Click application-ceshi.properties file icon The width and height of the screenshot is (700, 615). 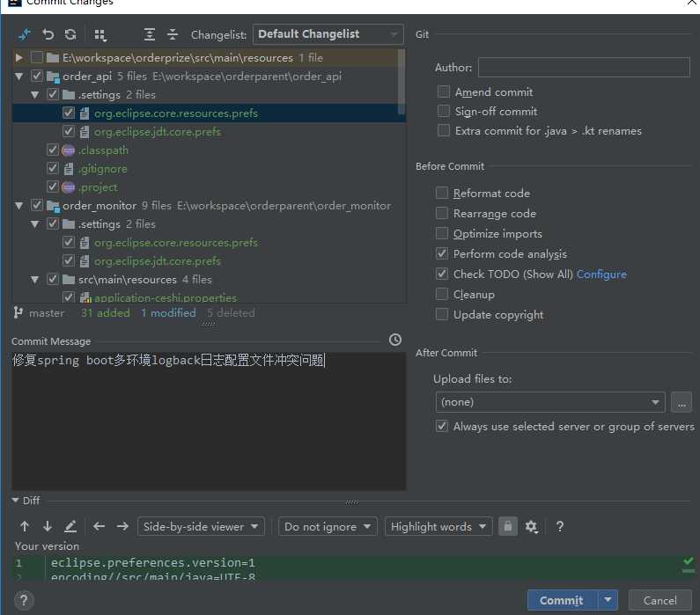[x=85, y=297]
